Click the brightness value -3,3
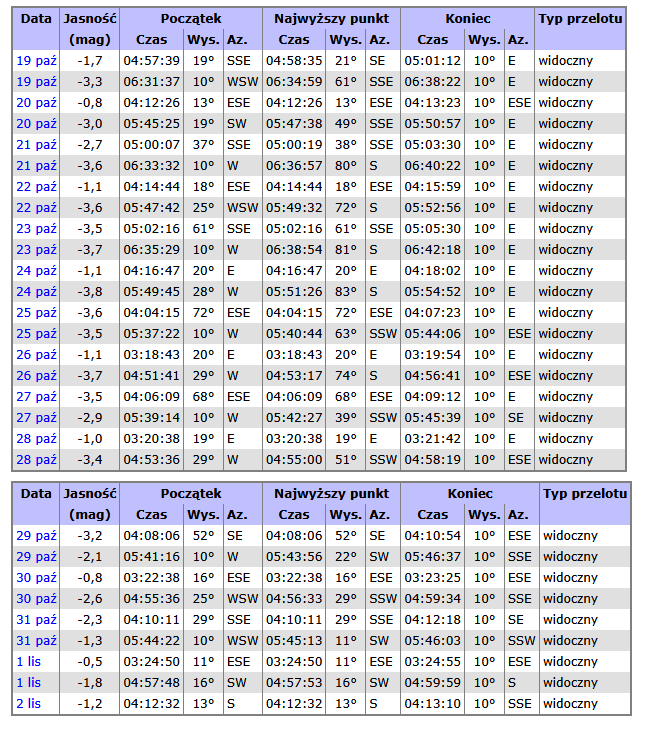The image size is (663, 748). click(90, 82)
